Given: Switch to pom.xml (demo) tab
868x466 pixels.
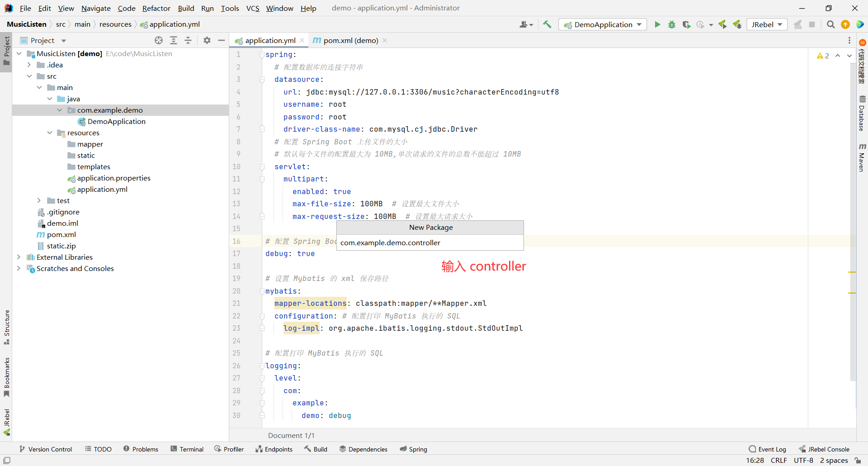Looking at the screenshot, I should tap(350, 40).
